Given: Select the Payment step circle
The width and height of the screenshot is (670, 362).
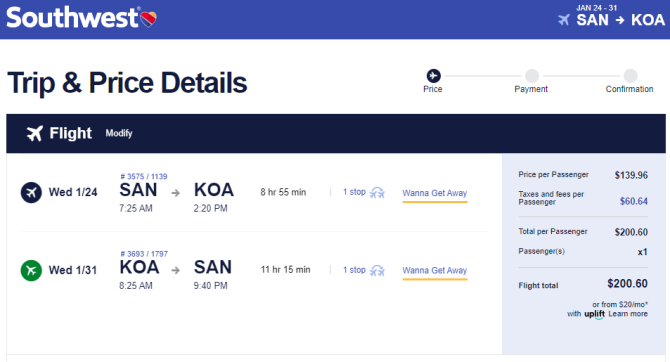Looking at the screenshot, I should point(532,76).
